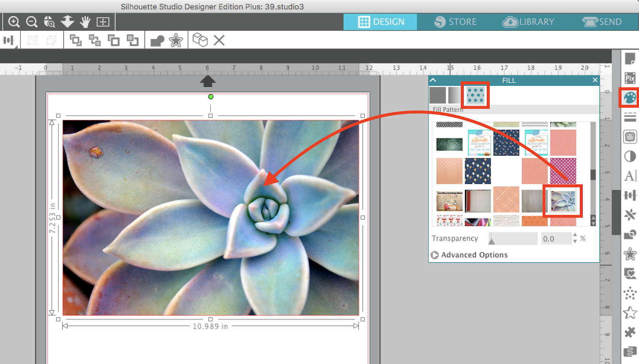
Task: Select the Fill Gradient option
Action: (454, 95)
